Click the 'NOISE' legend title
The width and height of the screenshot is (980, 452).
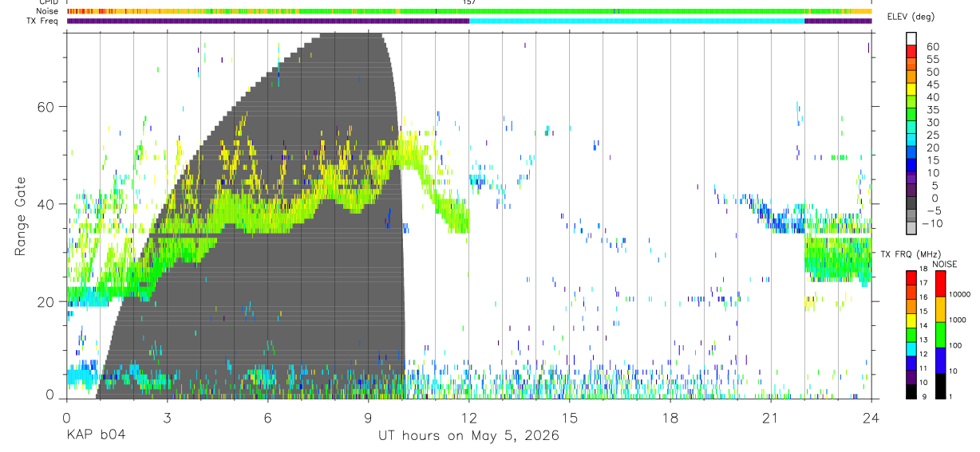(x=946, y=264)
